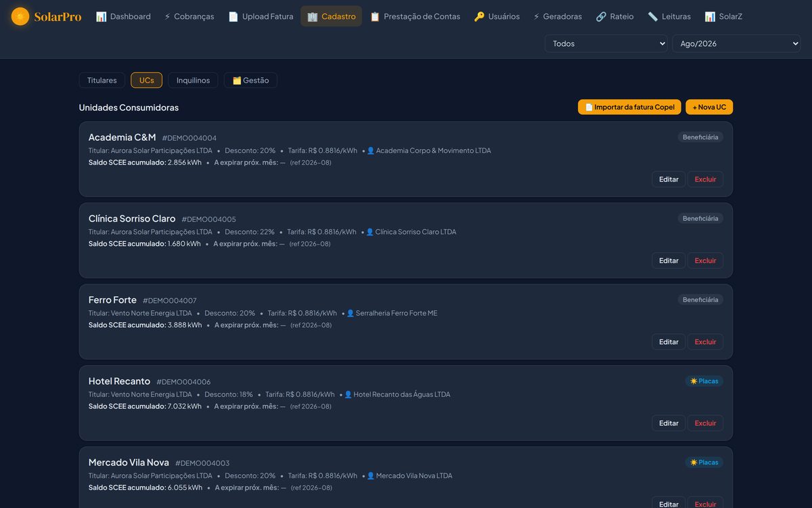Expand the Todos filter dropdown
The height and width of the screenshot is (508, 812).
[606, 43]
